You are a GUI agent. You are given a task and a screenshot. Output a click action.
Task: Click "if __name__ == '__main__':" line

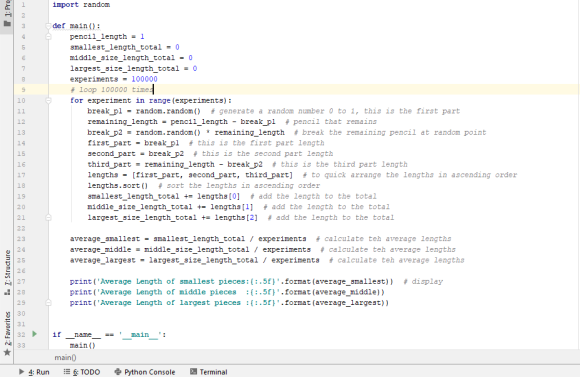109,334
